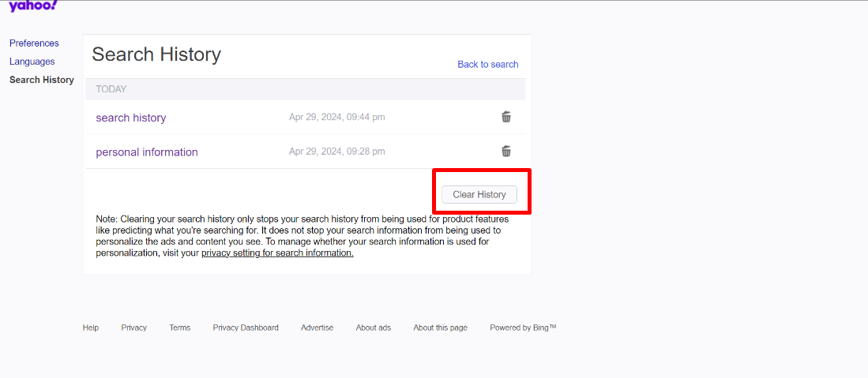
Task: Open the 'search history' query link
Action: [x=130, y=118]
